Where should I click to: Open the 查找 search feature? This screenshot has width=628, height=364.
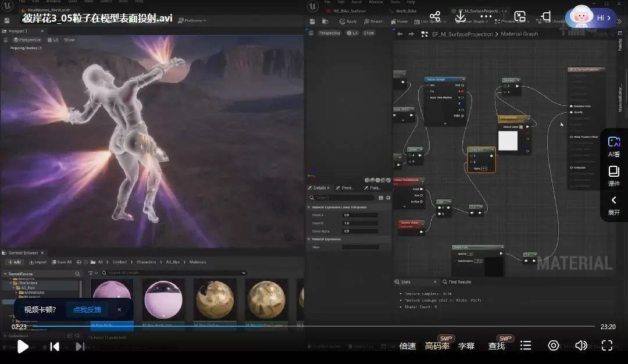(496, 346)
